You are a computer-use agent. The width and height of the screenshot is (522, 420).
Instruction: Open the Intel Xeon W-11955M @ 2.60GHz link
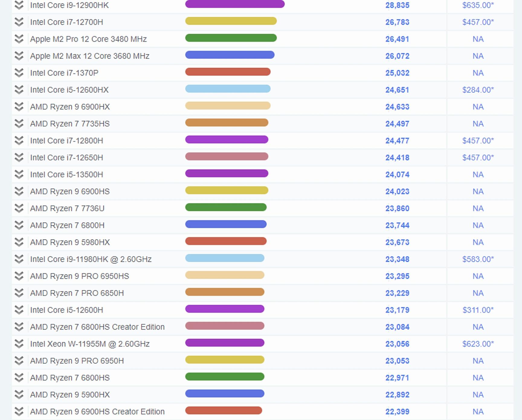coord(90,344)
